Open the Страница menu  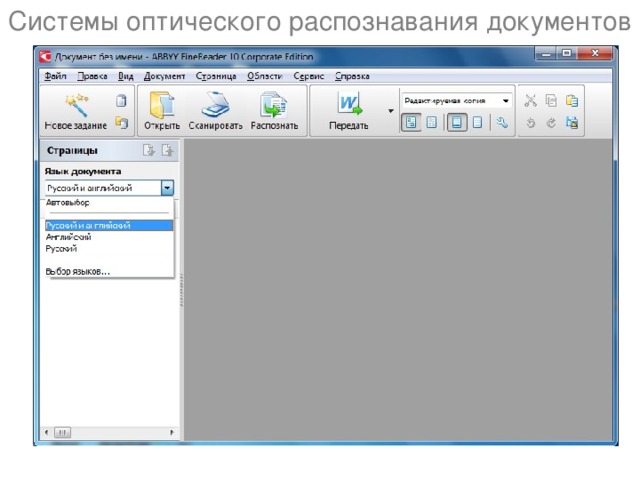coord(216,76)
